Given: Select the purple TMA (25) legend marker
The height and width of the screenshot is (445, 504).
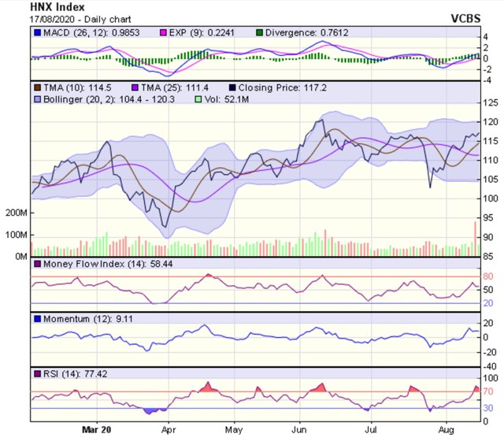Looking at the screenshot, I should [x=135, y=86].
